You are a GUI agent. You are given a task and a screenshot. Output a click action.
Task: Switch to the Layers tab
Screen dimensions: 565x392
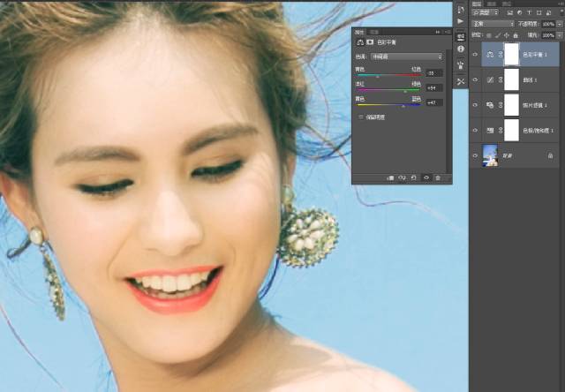[477, 4]
